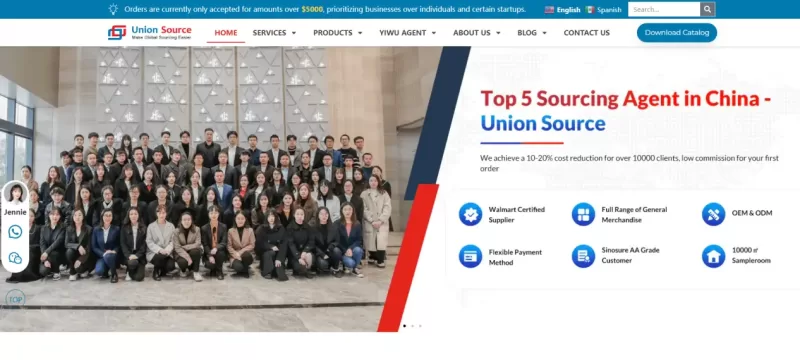Switch language to Spanish
This screenshot has height=360, width=800.
609,10
